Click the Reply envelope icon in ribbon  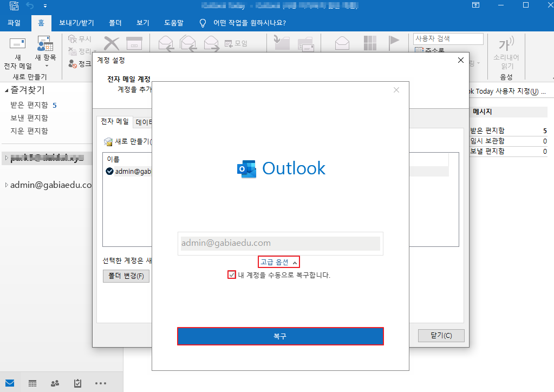click(x=166, y=43)
